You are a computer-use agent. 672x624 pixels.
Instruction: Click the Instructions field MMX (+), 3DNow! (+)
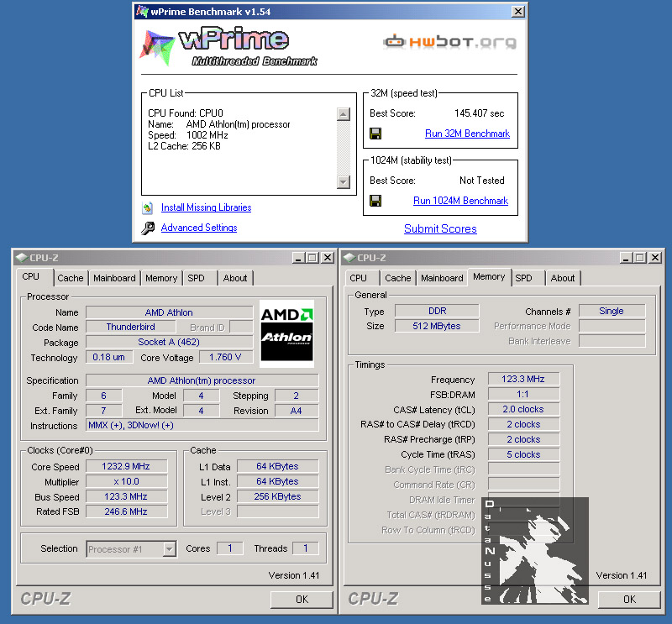tap(202, 425)
